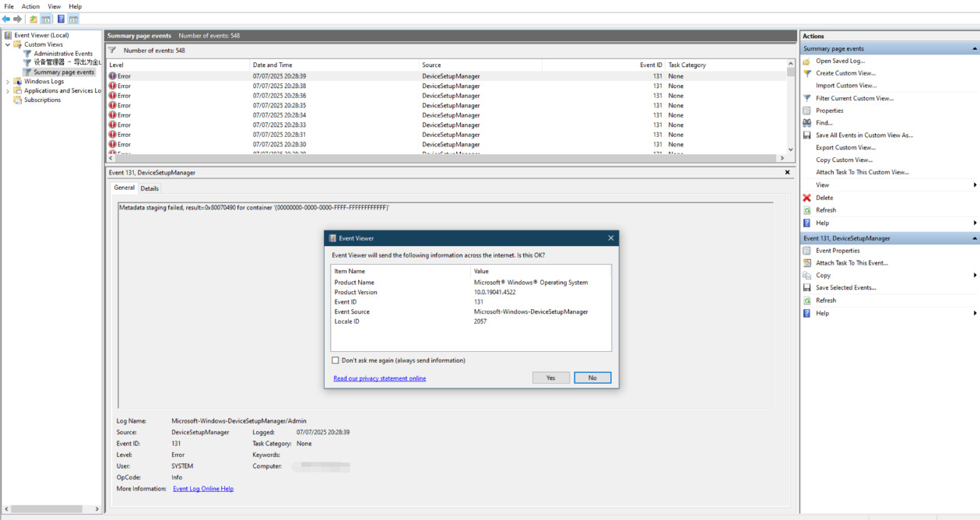Screen dimensions: 980x520
Task: Click Import Custom View action
Action: point(846,86)
